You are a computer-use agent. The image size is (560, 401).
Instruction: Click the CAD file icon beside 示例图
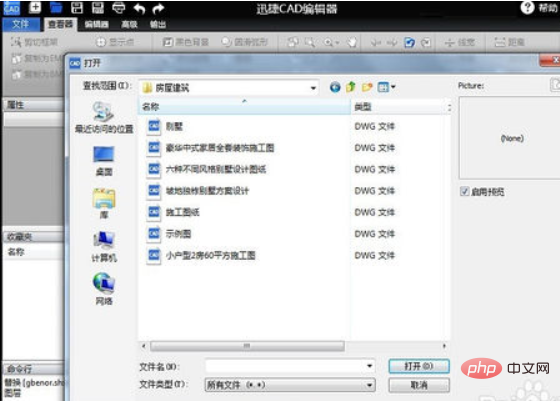point(154,234)
